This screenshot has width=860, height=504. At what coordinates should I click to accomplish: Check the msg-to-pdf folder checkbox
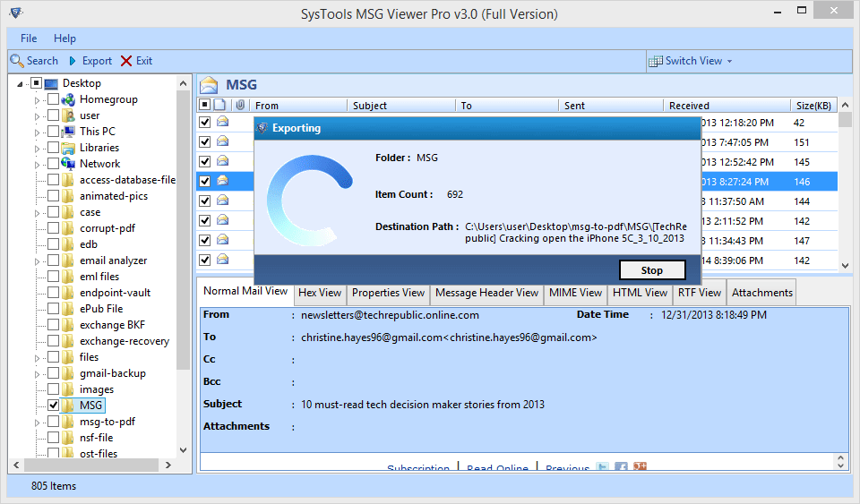53,422
